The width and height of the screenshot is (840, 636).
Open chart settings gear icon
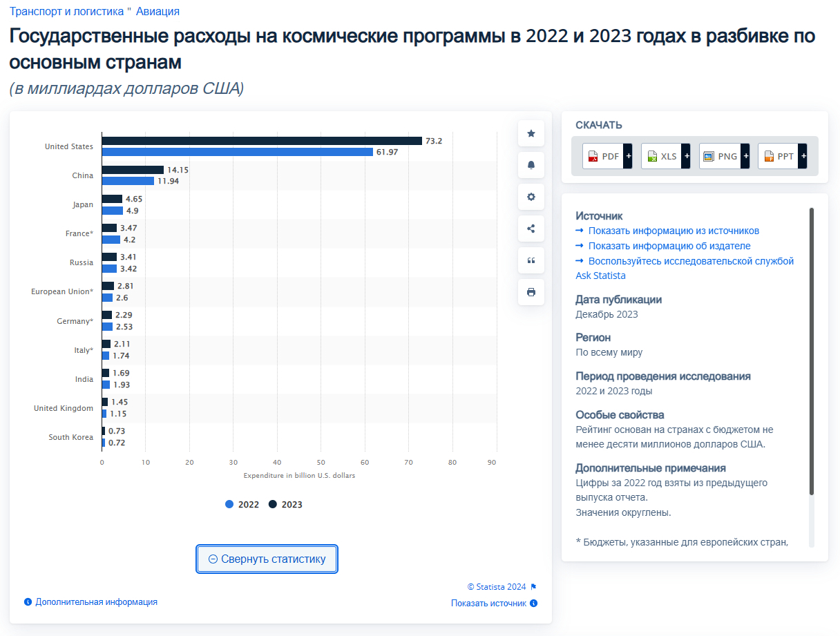tap(531, 197)
